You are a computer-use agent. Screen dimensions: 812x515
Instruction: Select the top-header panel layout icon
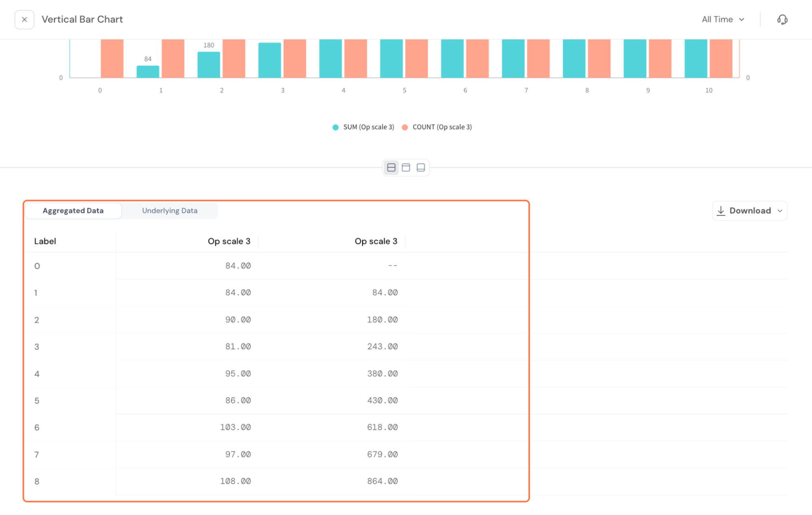coord(406,168)
